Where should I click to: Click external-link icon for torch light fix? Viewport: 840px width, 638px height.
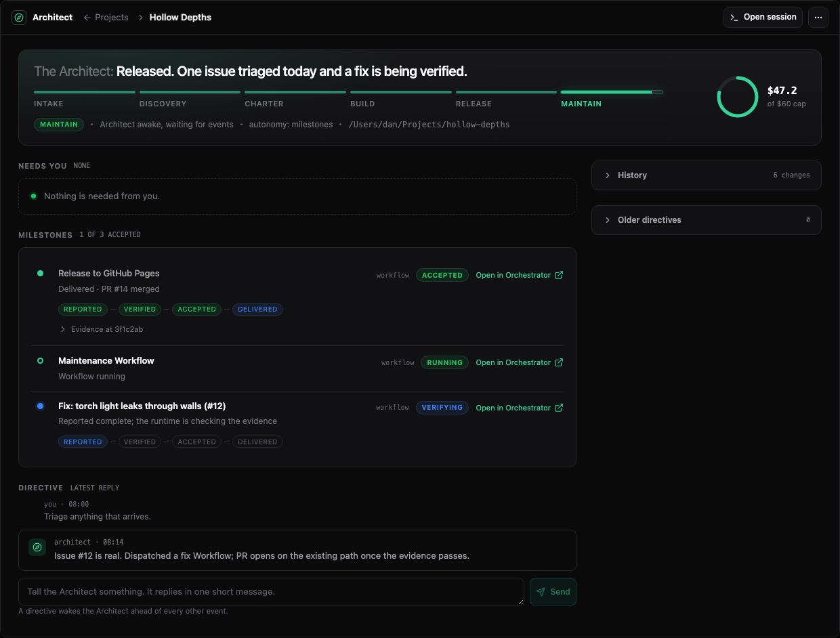pyautogui.click(x=559, y=408)
